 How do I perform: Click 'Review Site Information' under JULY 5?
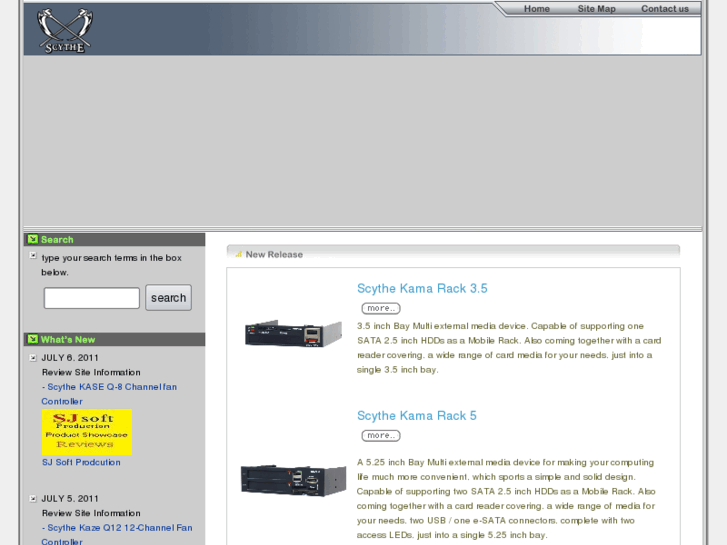click(91, 513)
